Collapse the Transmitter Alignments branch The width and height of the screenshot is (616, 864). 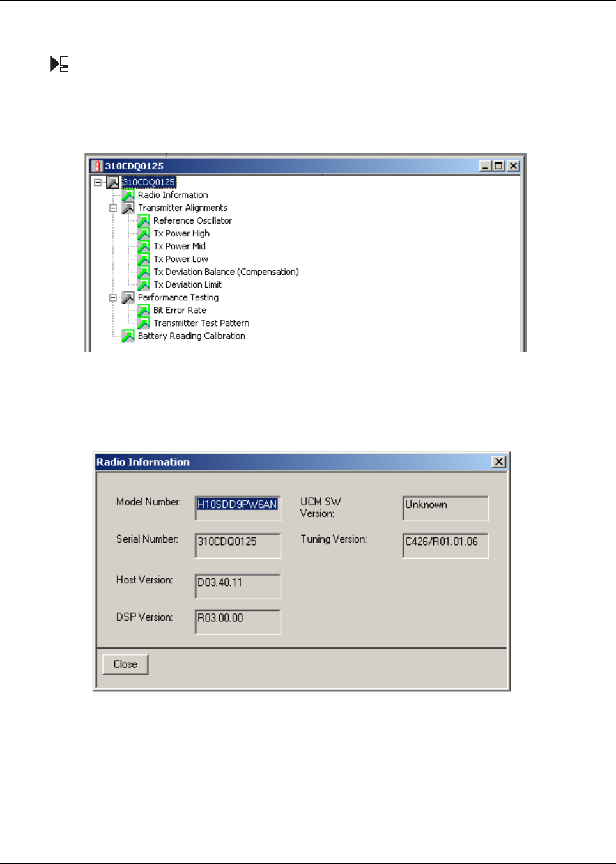coord(113,208)
